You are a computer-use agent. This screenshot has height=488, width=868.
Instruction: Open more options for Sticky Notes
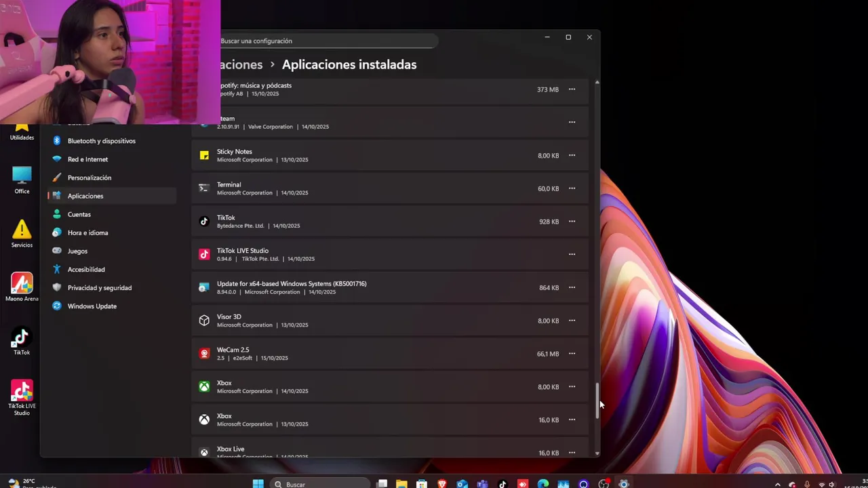tap(572, 155)
